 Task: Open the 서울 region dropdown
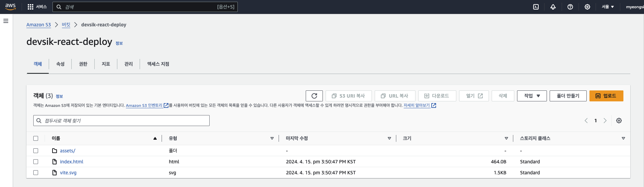[608, 7]
